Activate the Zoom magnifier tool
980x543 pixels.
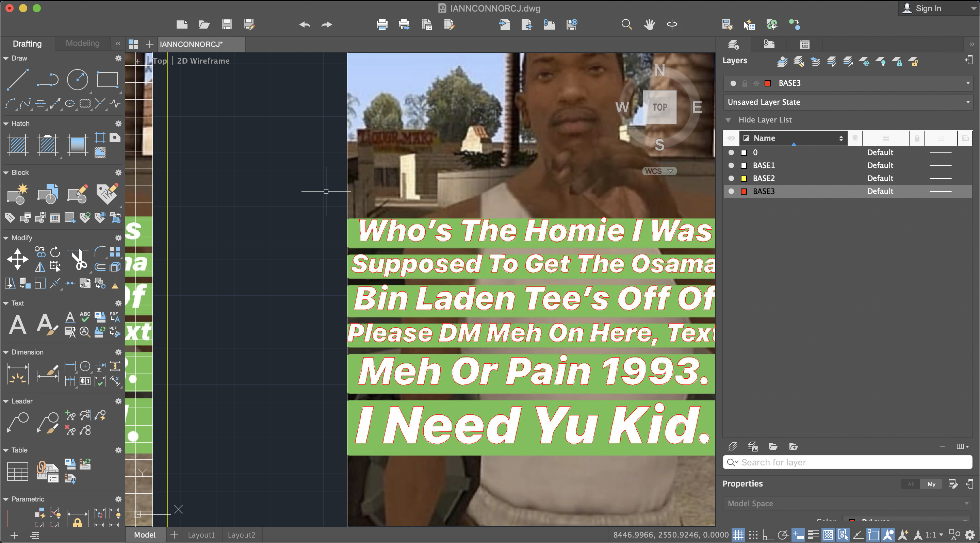626,25
